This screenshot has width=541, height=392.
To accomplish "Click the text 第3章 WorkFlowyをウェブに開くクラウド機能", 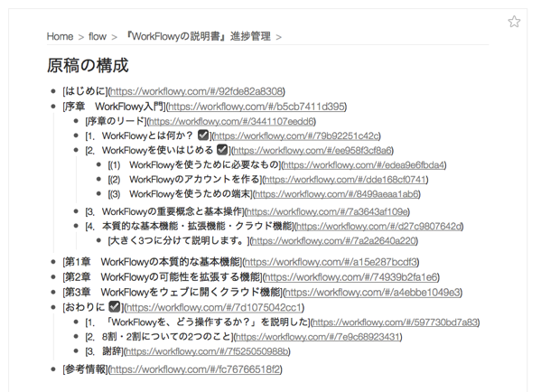I will pyautogui.click(x=173, y=293).
